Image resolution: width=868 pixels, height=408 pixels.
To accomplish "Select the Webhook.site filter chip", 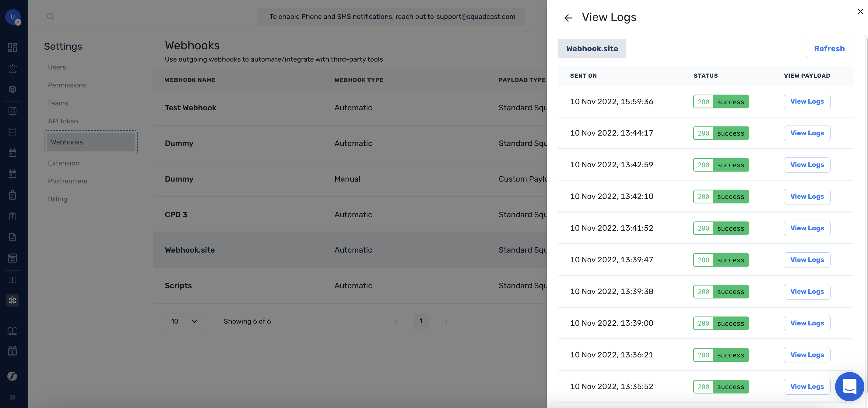I will 592,48.
